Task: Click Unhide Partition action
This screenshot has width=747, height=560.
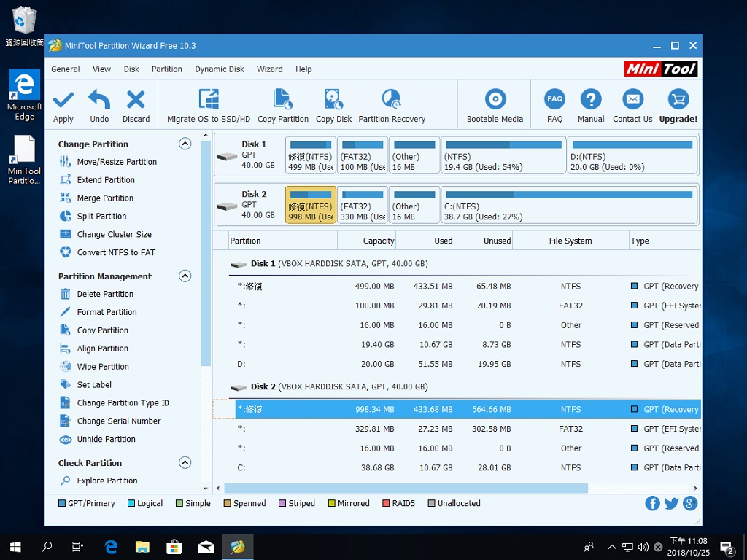Action: (x=107, y=439)
